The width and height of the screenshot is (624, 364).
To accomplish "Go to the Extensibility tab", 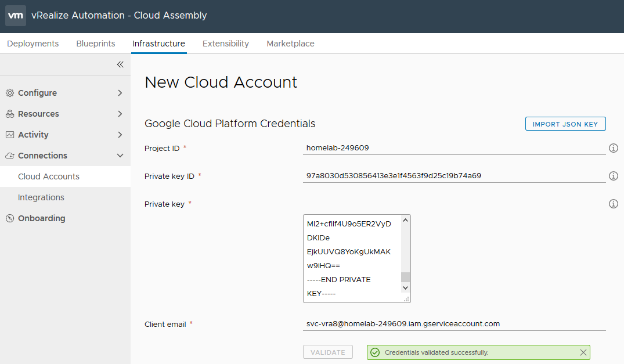I will click(226, 44).
